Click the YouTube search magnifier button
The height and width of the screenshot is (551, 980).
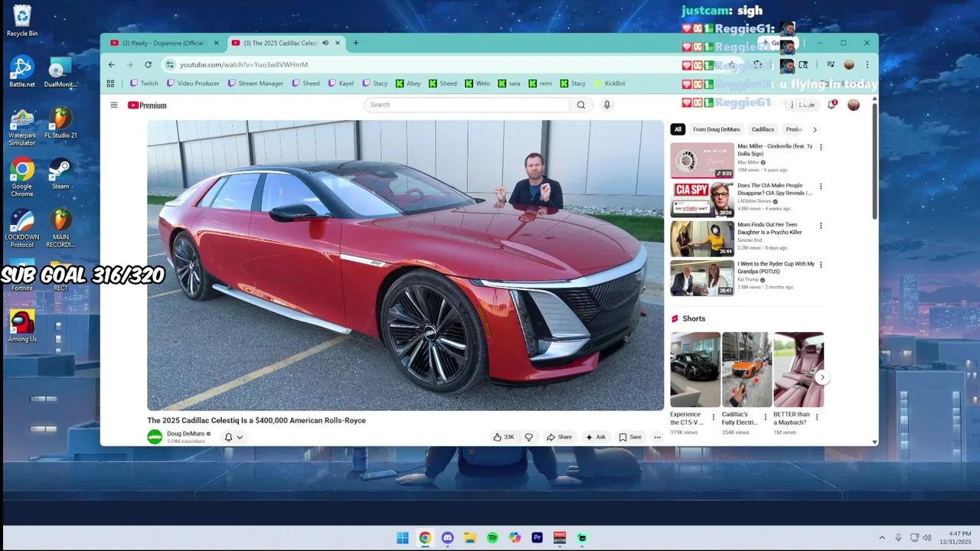pyautogui.click(x=581, y=105)
